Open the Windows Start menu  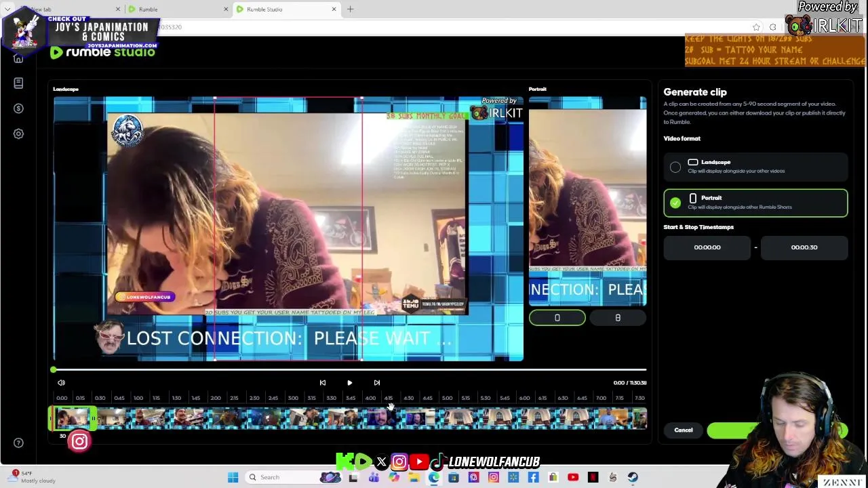pyautogui.click(x=233, y=477)
